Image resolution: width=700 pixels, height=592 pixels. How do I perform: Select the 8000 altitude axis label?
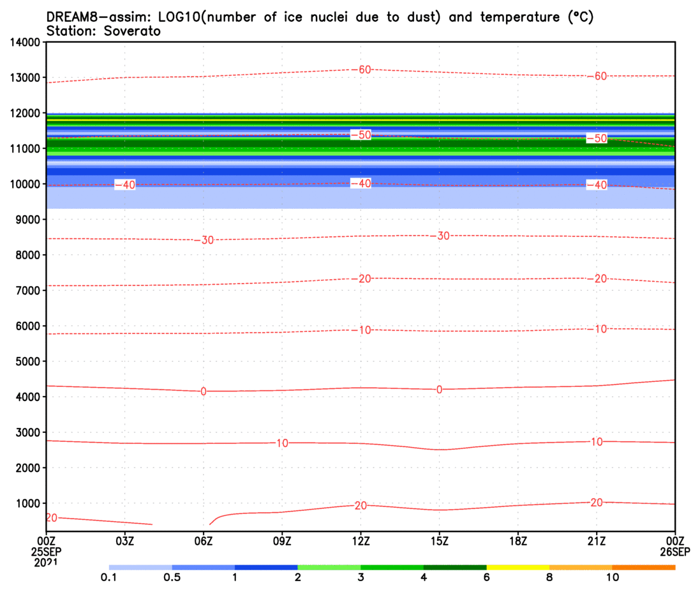tap(27, 255)
